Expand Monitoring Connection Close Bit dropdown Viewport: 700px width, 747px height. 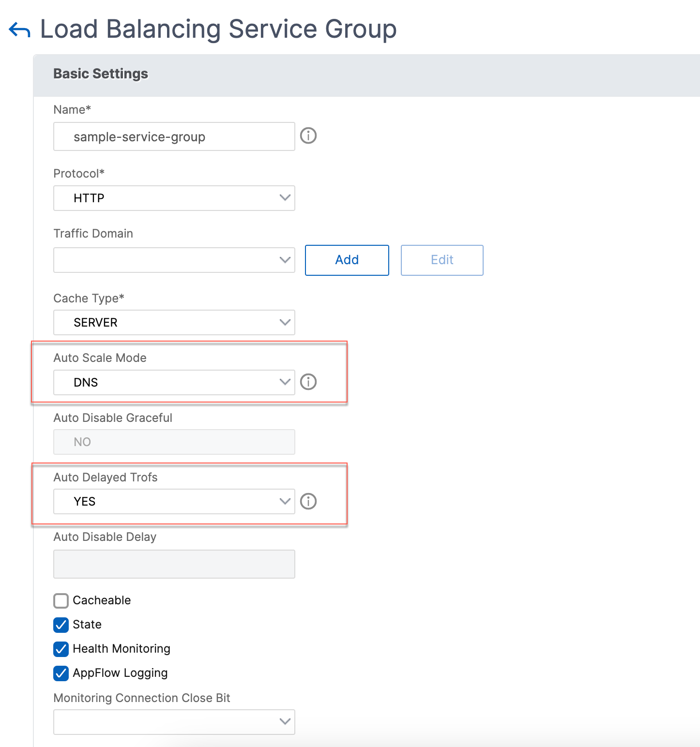point(174,722)
